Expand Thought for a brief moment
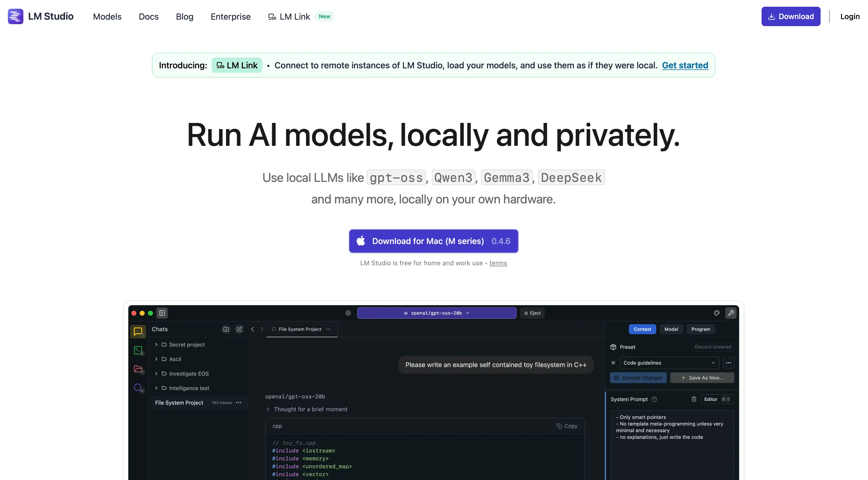The image size is (868, 480). pos(310,409)
